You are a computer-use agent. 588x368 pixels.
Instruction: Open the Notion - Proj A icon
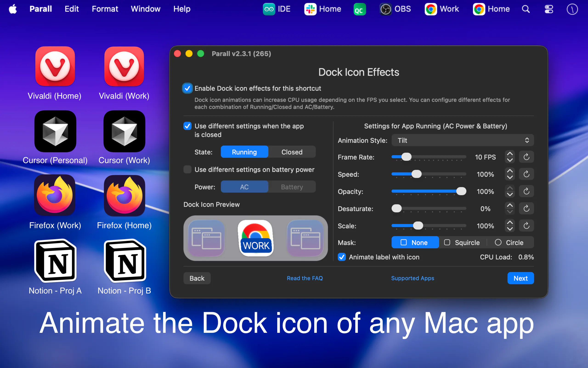55,260
